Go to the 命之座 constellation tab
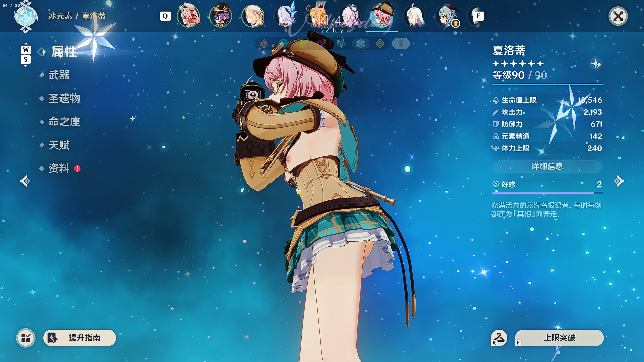 tap(64, 122)
